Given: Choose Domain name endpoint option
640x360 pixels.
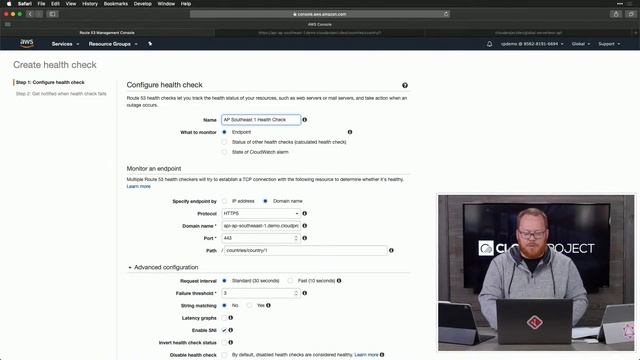Looking at the screenshot, I should tap(265, 201).
